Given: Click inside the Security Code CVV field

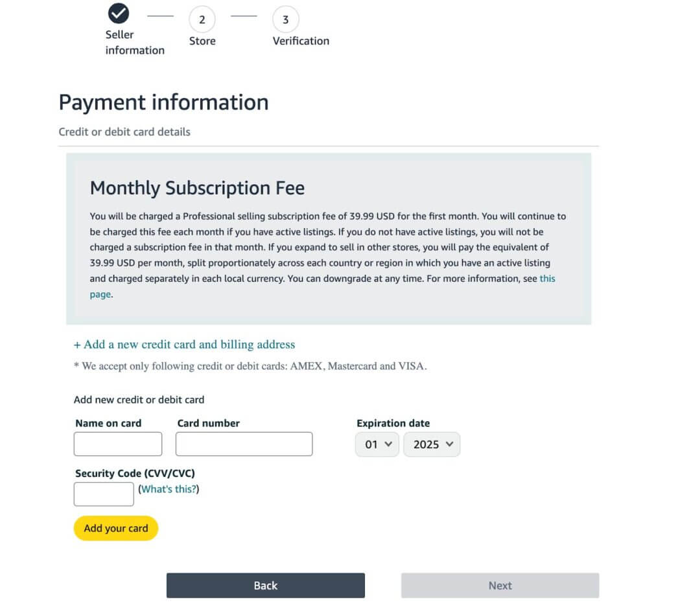Looking at the screenshot, I should click(x=104, y=494).
